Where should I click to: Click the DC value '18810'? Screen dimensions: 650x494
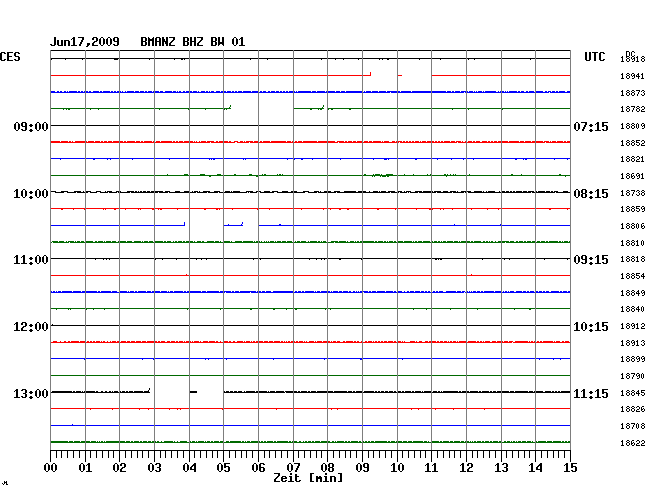pos(633,243)
